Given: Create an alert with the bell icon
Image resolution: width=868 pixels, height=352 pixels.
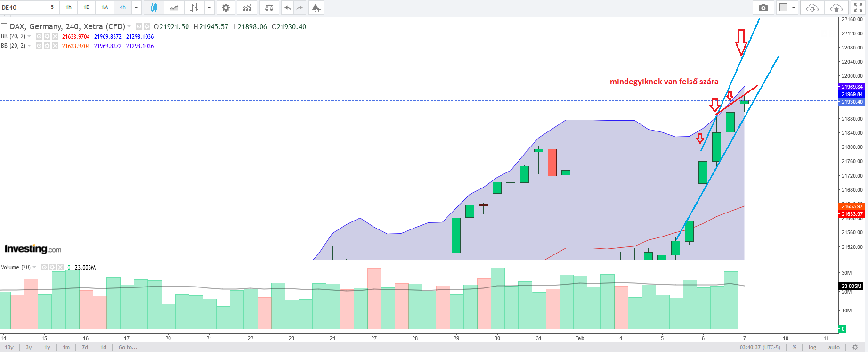Looking at the screenshot, I should point(316,8).
